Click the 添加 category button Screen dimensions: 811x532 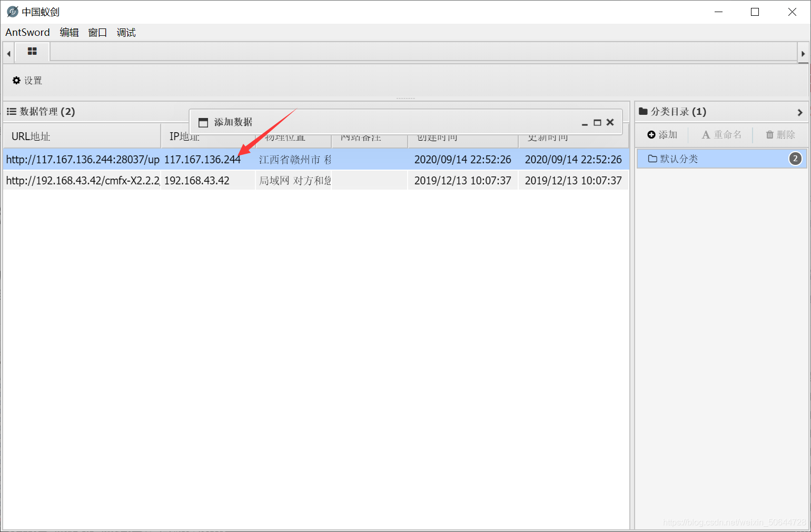tap(662, 135)
